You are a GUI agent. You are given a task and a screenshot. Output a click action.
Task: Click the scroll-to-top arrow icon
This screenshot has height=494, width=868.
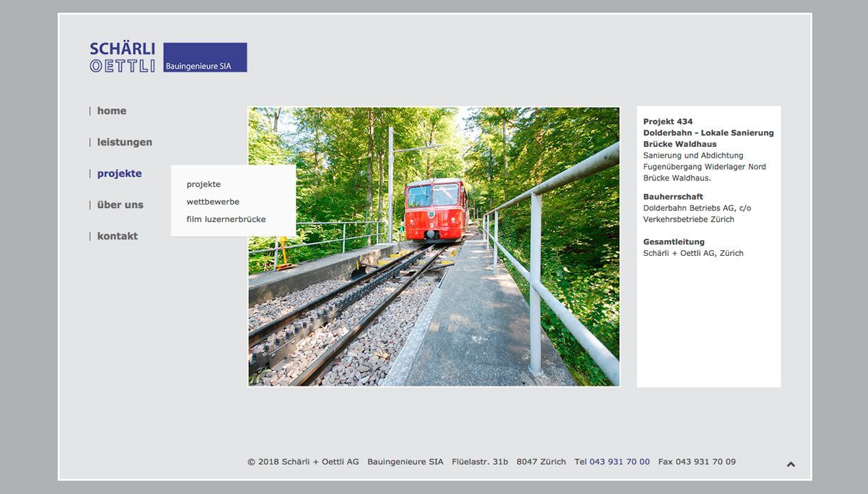[790, 463]
